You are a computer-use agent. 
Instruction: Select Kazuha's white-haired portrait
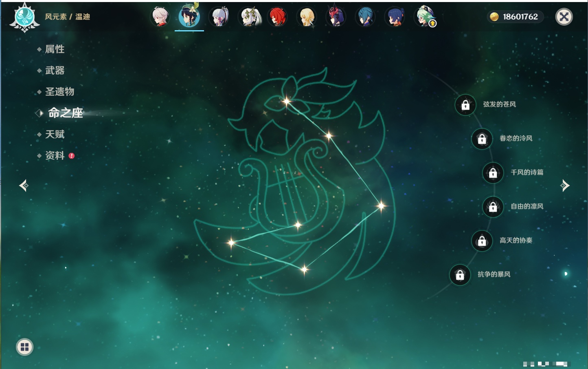coord(160,17)
